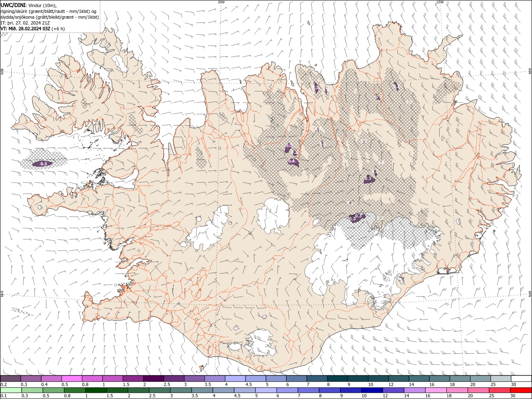The image size is (532, 399).
Task: Pick the darkest green swatch at value 1
Action: [x=96, y=390]
